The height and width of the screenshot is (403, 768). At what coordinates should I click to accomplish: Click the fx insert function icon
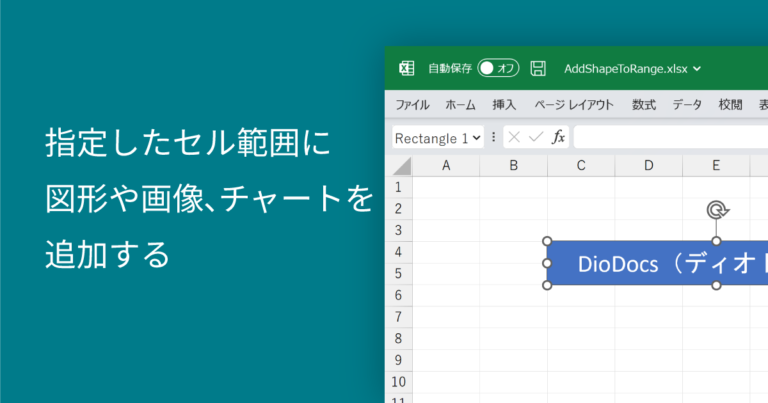[558, 137]
